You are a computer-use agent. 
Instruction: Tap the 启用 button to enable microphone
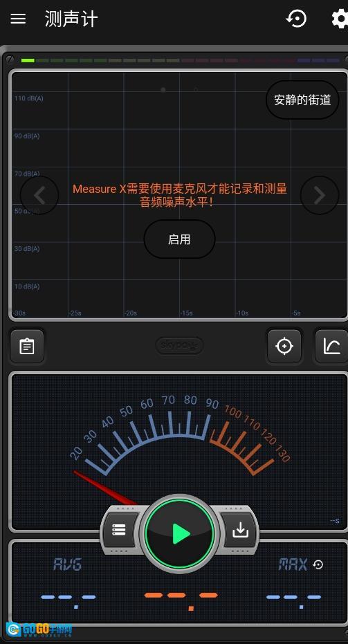tap(179, 239)
